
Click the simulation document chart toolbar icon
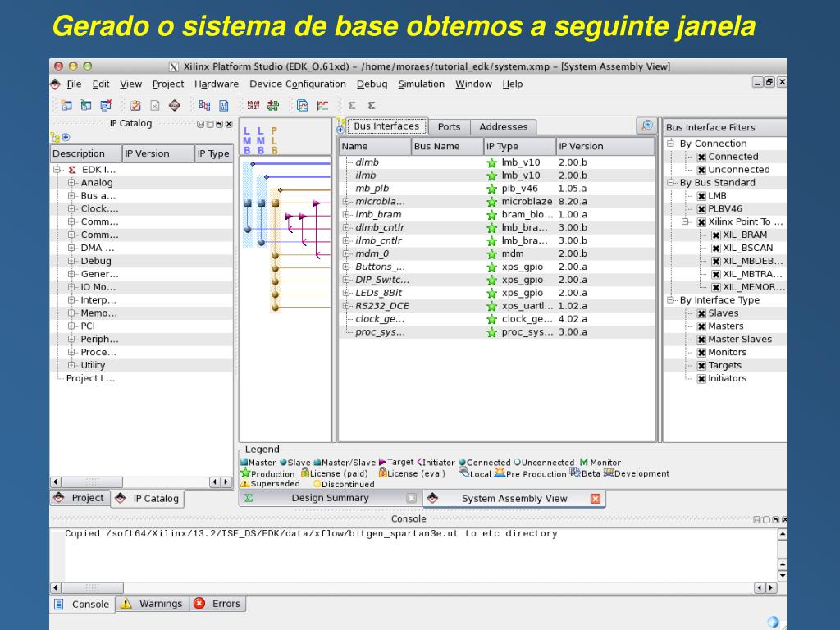click(x=303, y=106)
